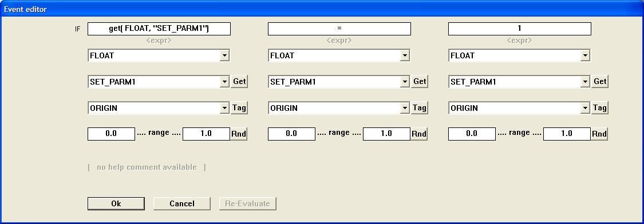Viewport: 644px width, 224px height.
Task: Click the <expr> label under the equals field
Action: 339,41
